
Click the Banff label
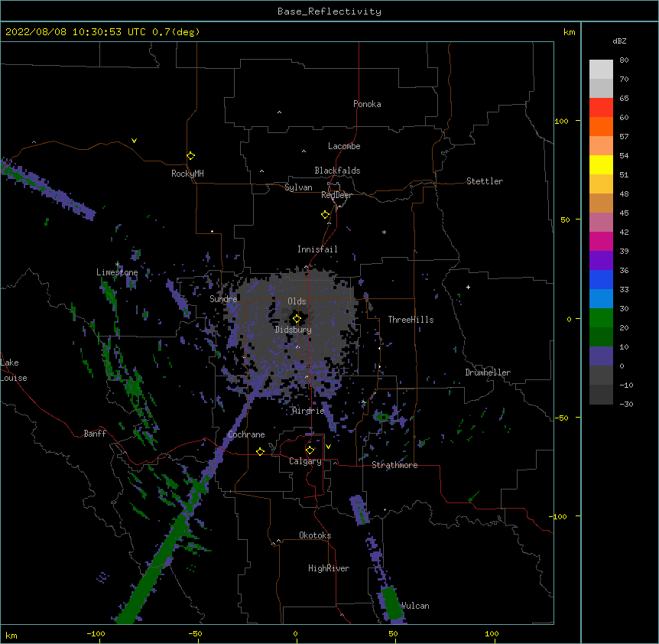pyautogui.click(x=95, y=434)
